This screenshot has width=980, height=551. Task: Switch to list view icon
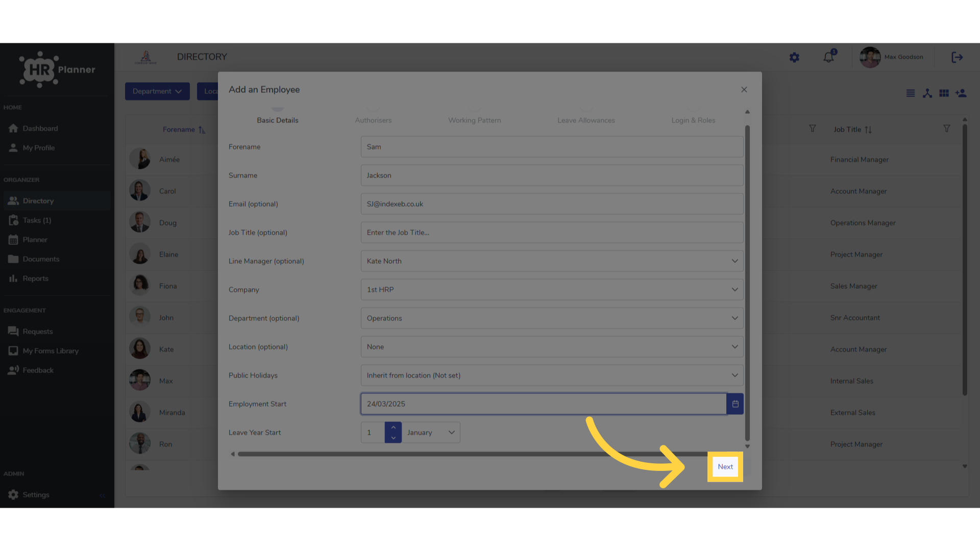(x=911, y=93)
